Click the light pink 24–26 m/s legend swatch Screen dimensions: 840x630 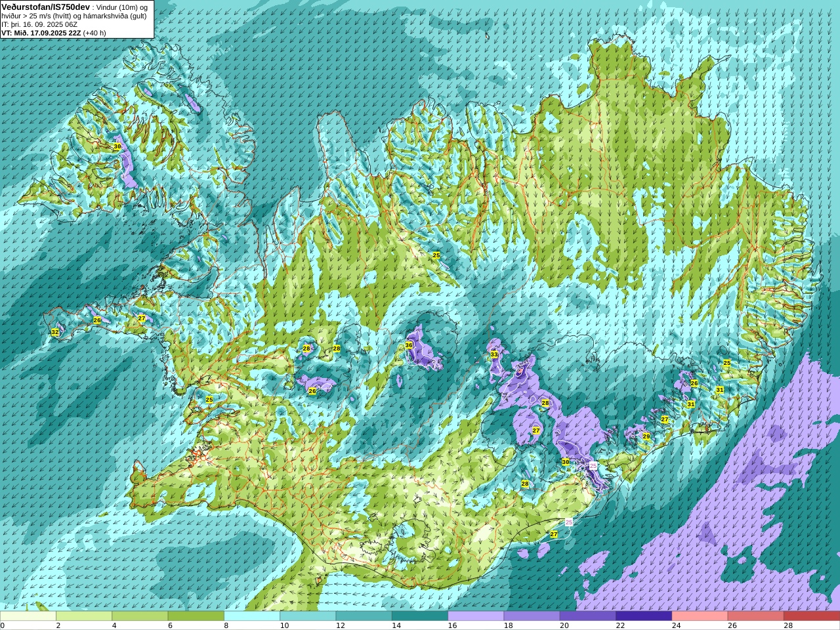click(x=700, y=616)
